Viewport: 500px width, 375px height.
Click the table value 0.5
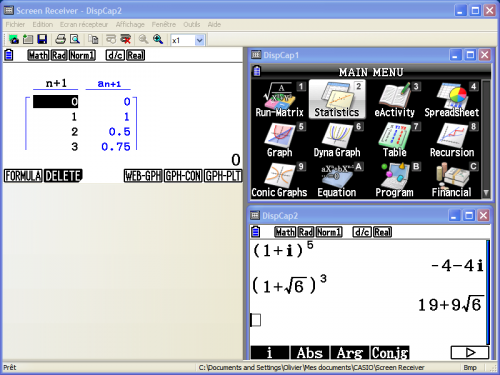(119, 132)
